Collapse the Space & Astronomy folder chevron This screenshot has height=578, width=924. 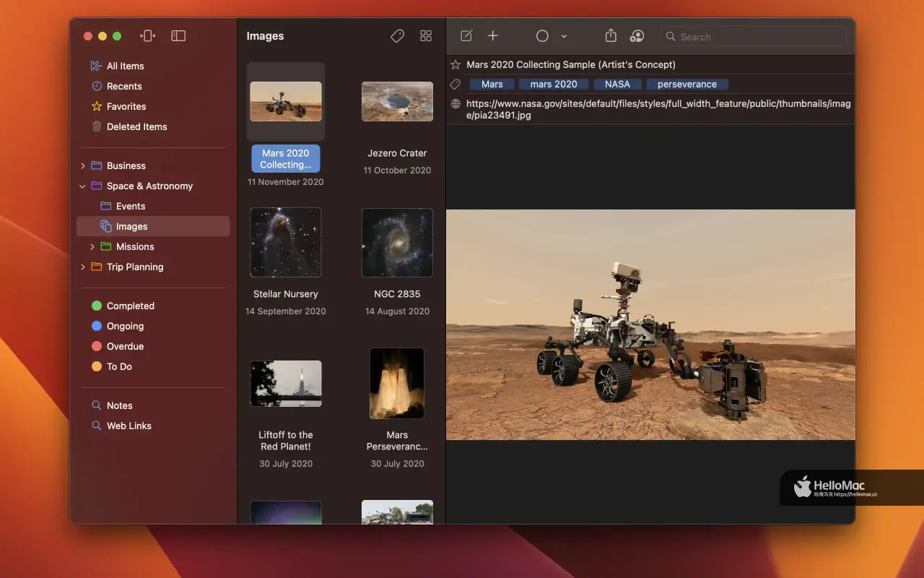82,186
